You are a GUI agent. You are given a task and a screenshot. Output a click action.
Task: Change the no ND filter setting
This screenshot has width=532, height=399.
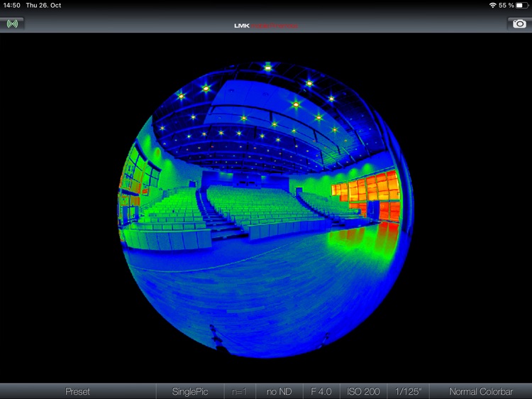[279, 391]
